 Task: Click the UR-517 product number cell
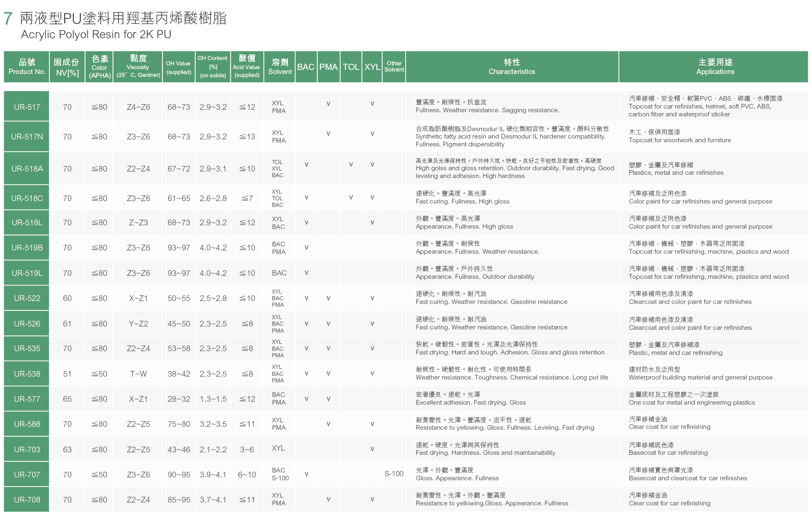tap(27, 107)
